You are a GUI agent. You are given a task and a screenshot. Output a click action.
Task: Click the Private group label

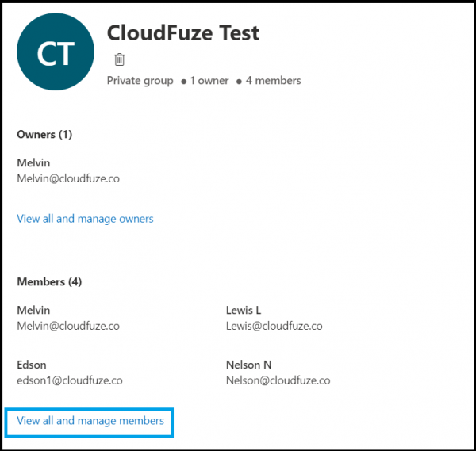(x=140, y=81)
